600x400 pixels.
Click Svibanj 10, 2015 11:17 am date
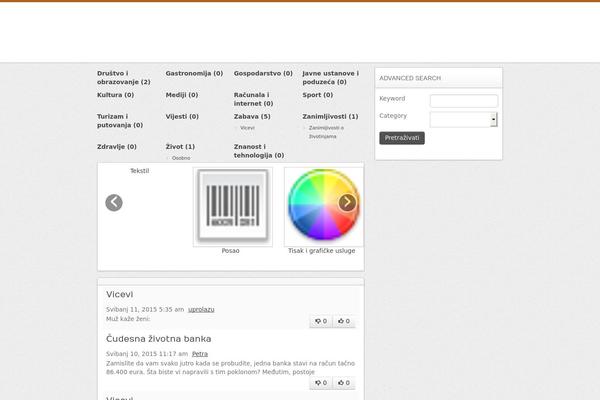[x=147, y=354]
